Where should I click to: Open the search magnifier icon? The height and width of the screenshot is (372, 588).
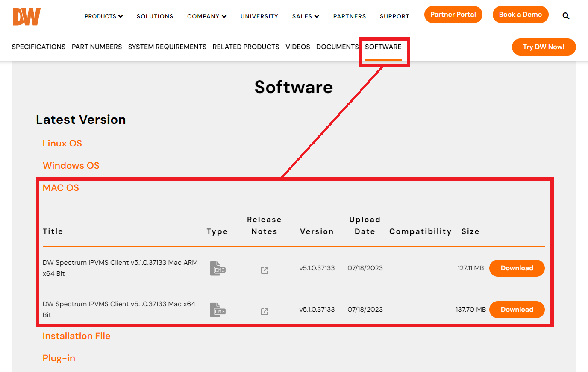[x=566, y=16]
